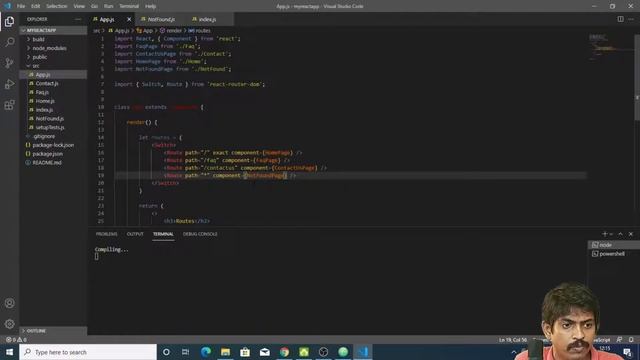Screen dimensions: 640x360
Task: Open the Windows Start menu
Action: click(x=9, y=352)
